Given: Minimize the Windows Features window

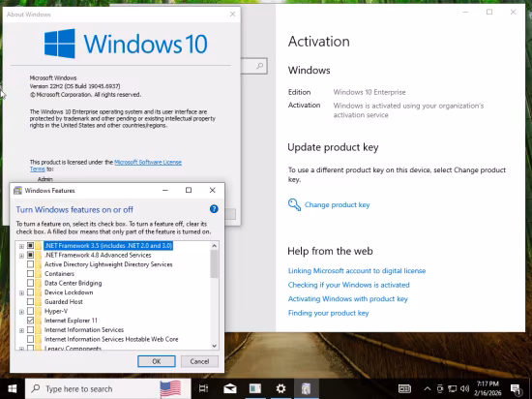Looking at the screenshot, I should pos(165,190).
